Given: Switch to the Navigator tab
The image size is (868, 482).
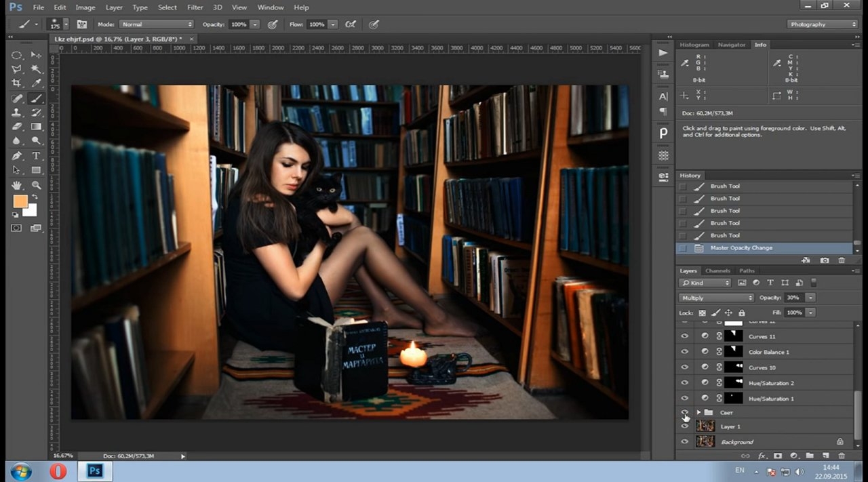Looking at the screenshot, I should (732, 45).
